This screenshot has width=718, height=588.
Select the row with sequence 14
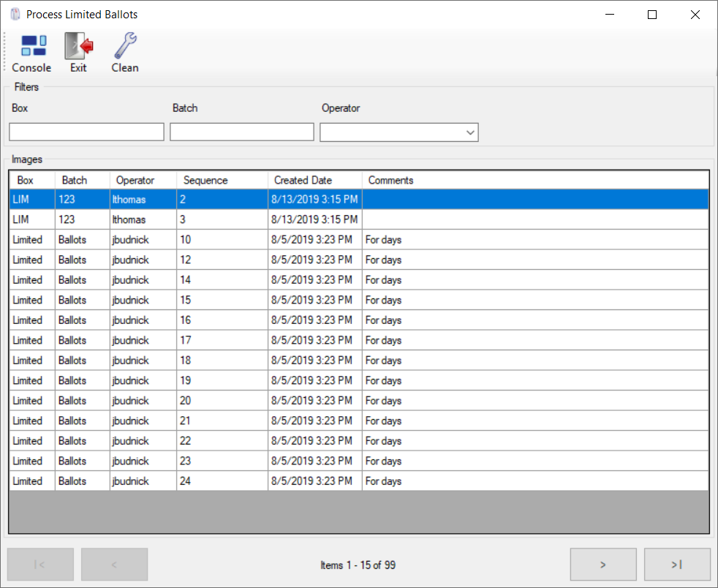359,280
